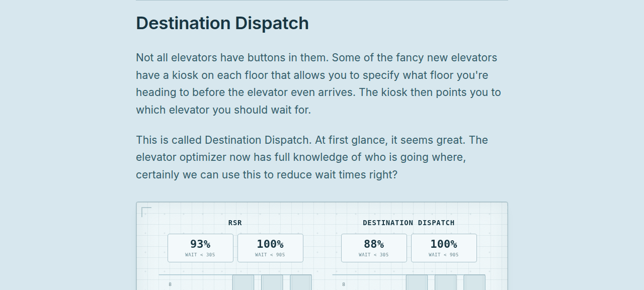
Task: Select RSR 100% wait under 90s stat
Action: tap(270, 248)
